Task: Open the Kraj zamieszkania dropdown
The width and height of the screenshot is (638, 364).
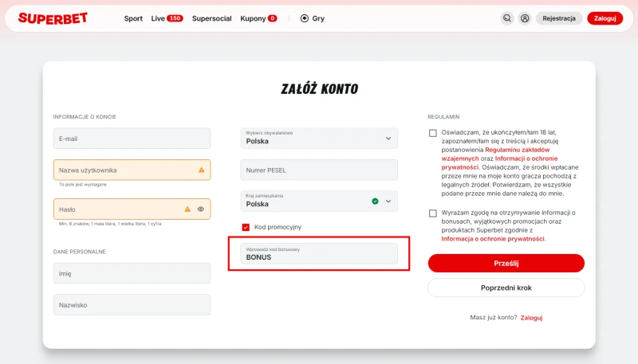Action: tap(388, 202)
